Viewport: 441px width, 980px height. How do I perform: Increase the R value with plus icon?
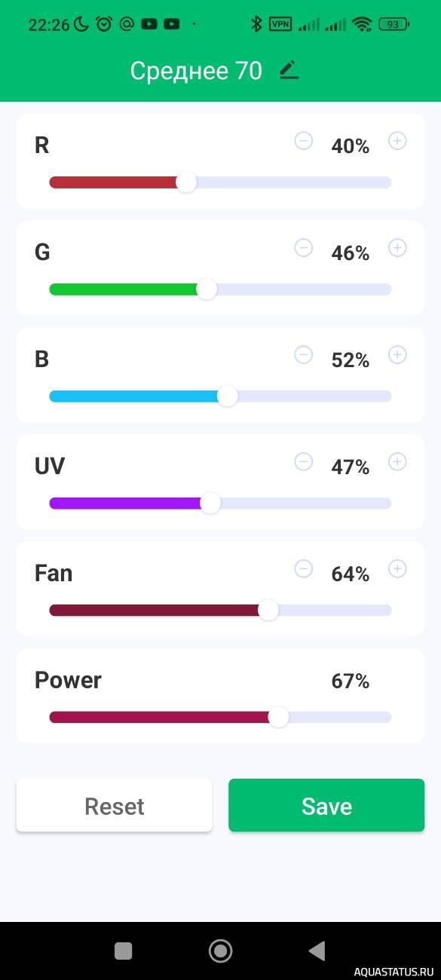coord(397,141)
